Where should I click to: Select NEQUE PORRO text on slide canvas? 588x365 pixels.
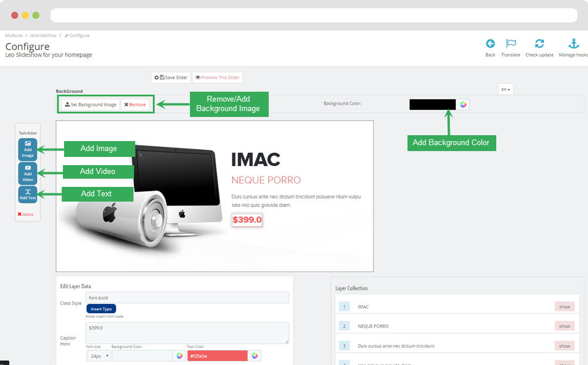tap(266, 180)
